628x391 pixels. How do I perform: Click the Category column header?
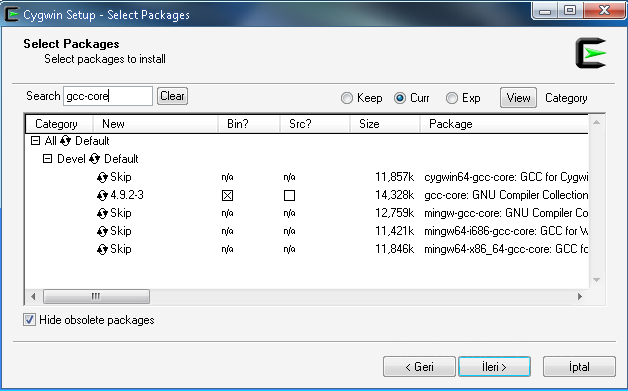59,124
